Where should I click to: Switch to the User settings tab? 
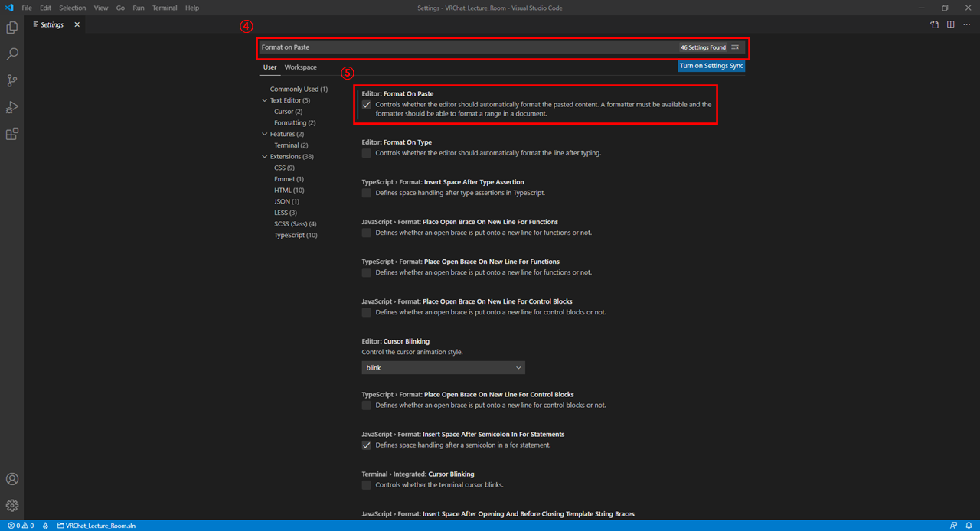(x=269, y=67)
